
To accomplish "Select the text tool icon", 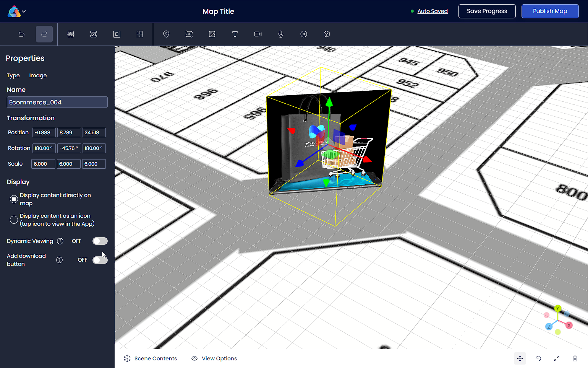I will [x=235, y=34].
